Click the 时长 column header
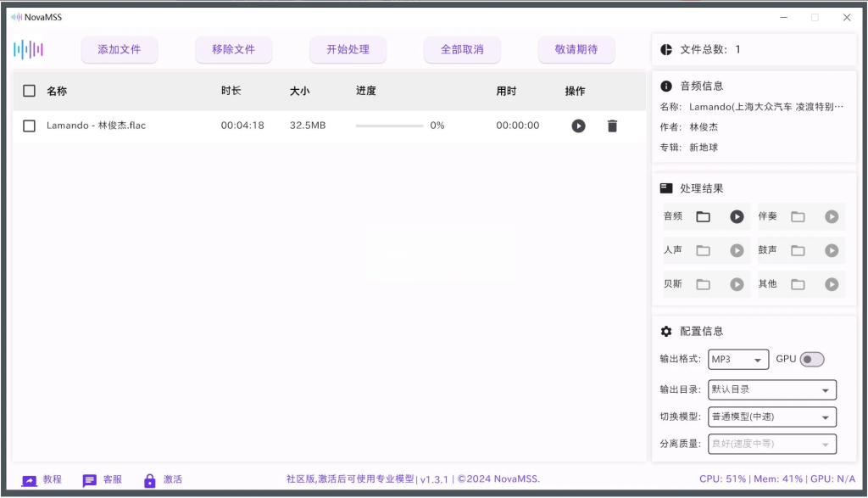Screen dimensions: 868x498 point(231,90)
